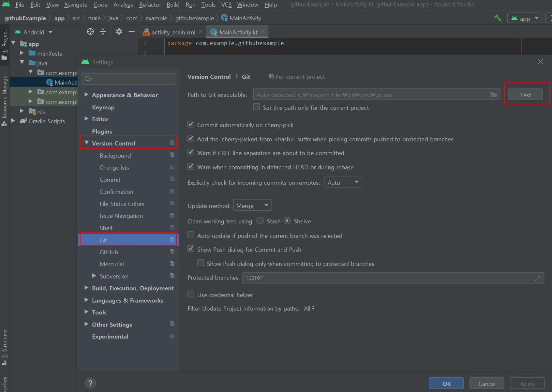Screen dimensions: 552x392
Task: Enable Use credential helper checkbox
Action: [191, 294]
